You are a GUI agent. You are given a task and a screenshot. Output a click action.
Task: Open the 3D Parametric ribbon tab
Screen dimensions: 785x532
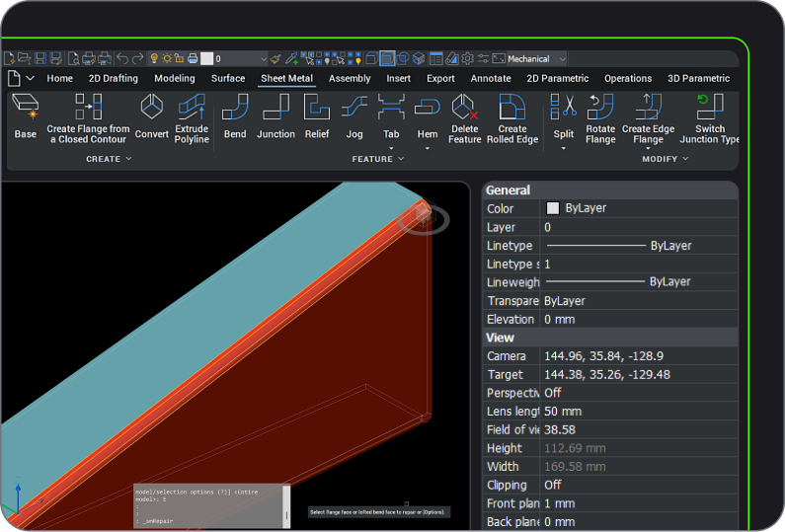coord(698,79)
